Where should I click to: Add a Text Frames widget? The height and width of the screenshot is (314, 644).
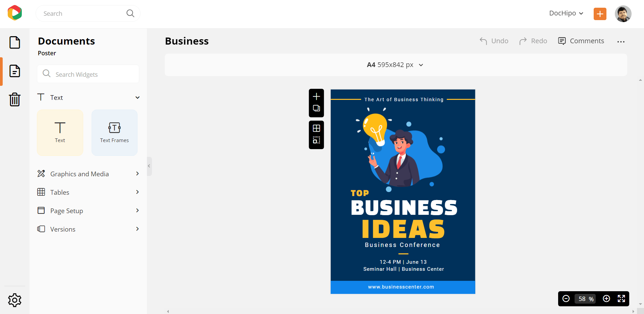114,133
